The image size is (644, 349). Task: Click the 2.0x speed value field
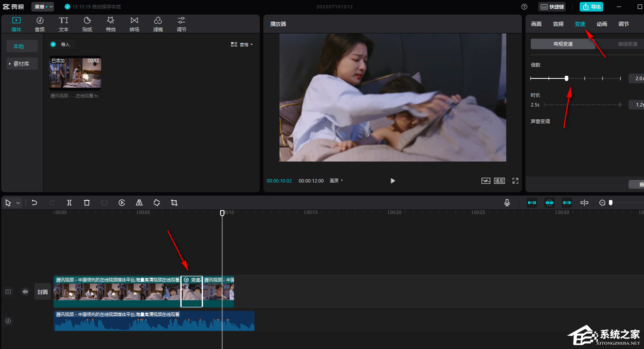pyautogui.click(x=637, y=78)
